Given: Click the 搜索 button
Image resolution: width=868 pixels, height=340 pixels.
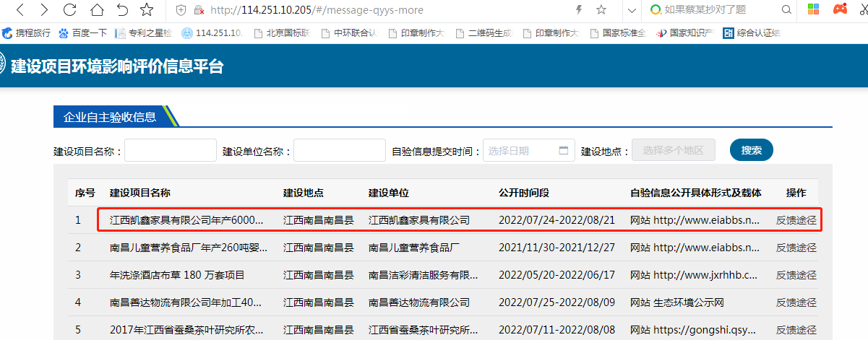Looking at the screenshot, I should (x=752, y=150).
